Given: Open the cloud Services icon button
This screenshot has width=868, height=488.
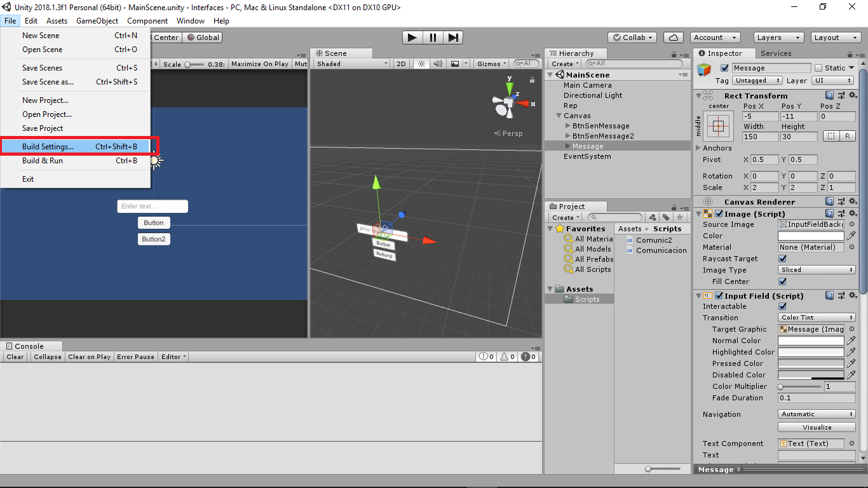Looking at the screenshot, I should [674, 37].
